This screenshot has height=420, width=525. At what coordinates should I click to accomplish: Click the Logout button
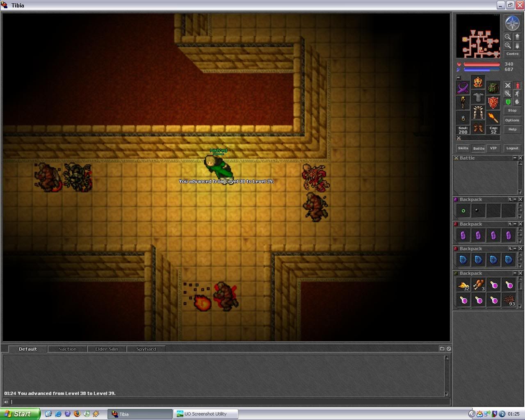(512, 148)
